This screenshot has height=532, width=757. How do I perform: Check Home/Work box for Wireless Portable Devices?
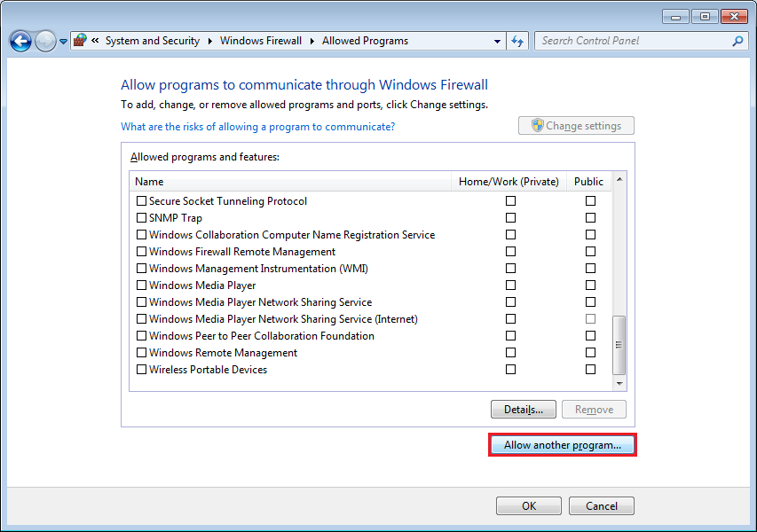tap(510, 370)
